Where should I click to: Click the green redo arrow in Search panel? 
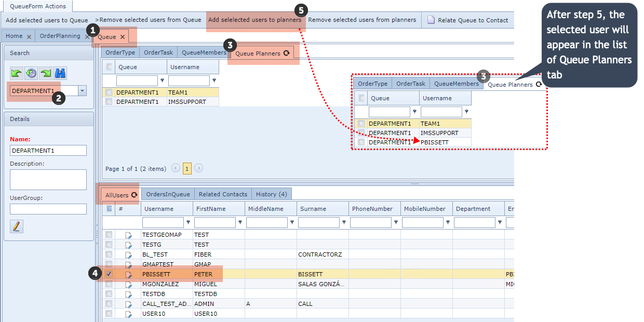(x=45, y=73)
